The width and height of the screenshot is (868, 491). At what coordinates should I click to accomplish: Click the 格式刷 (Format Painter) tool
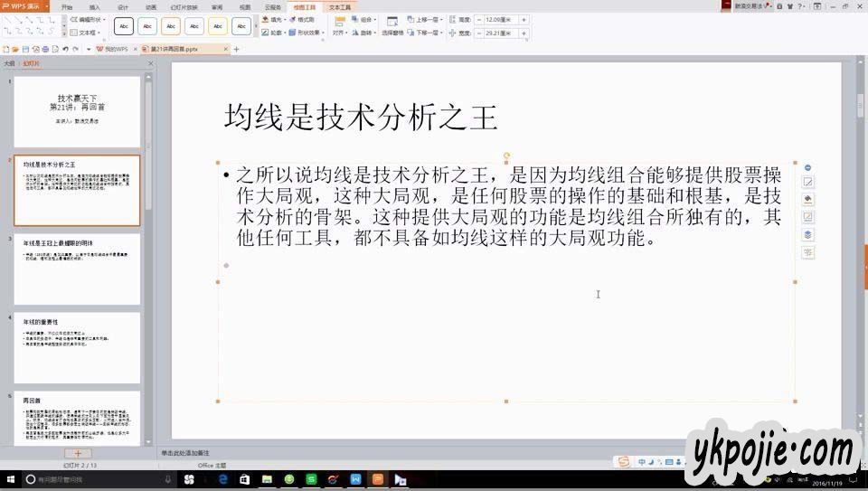[x=302, y=19]
